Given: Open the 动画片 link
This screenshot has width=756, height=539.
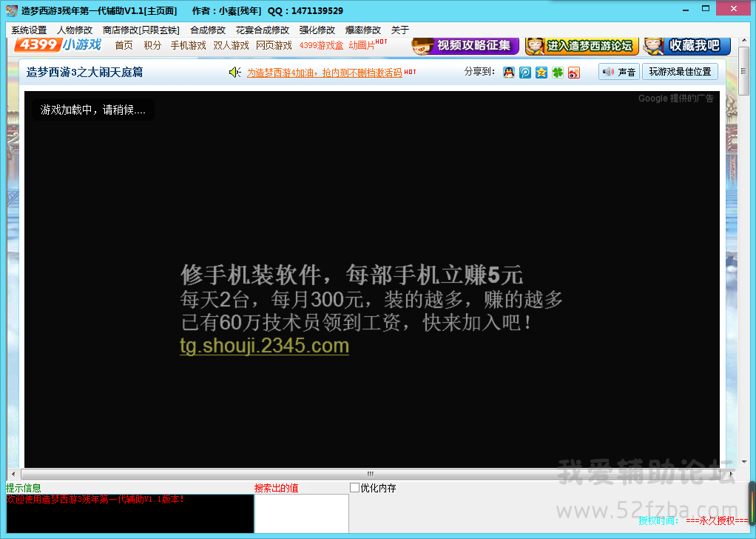Looking at the screenshot, I should pyautogui.click(x=362, y=45).
